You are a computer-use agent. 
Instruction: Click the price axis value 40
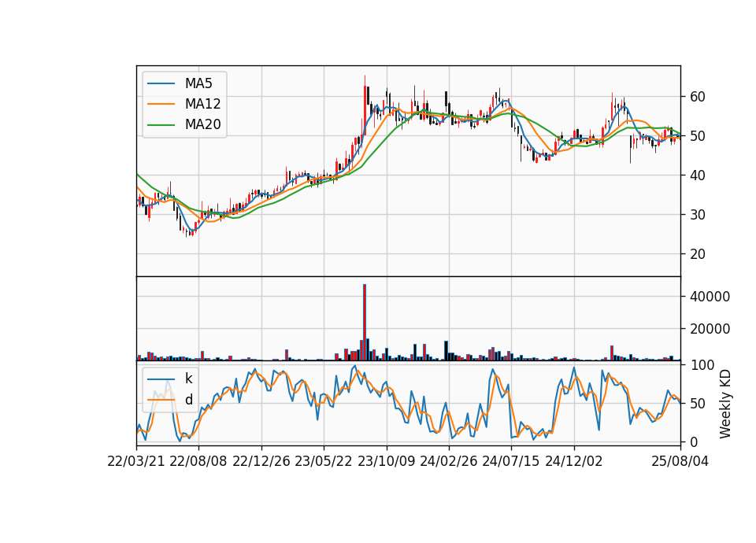(697, 175)
